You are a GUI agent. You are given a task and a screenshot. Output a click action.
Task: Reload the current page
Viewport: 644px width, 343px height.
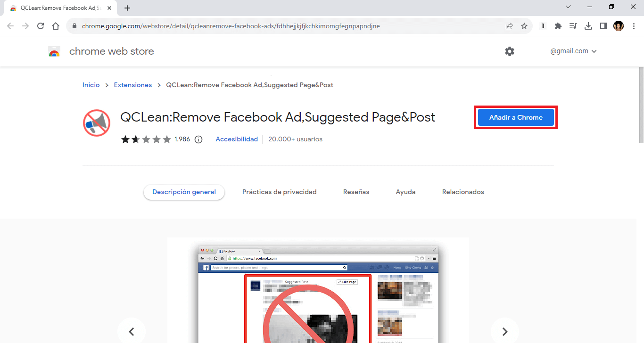coord(41,26)
